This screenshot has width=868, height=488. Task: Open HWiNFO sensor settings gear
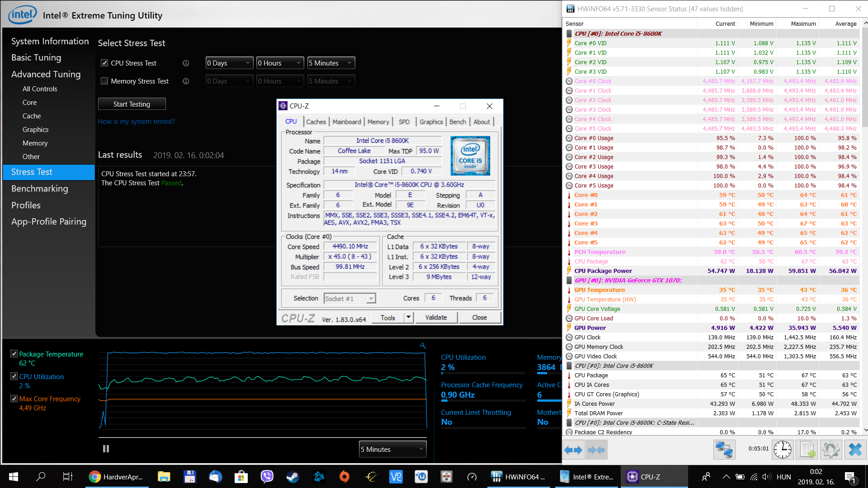830,450
